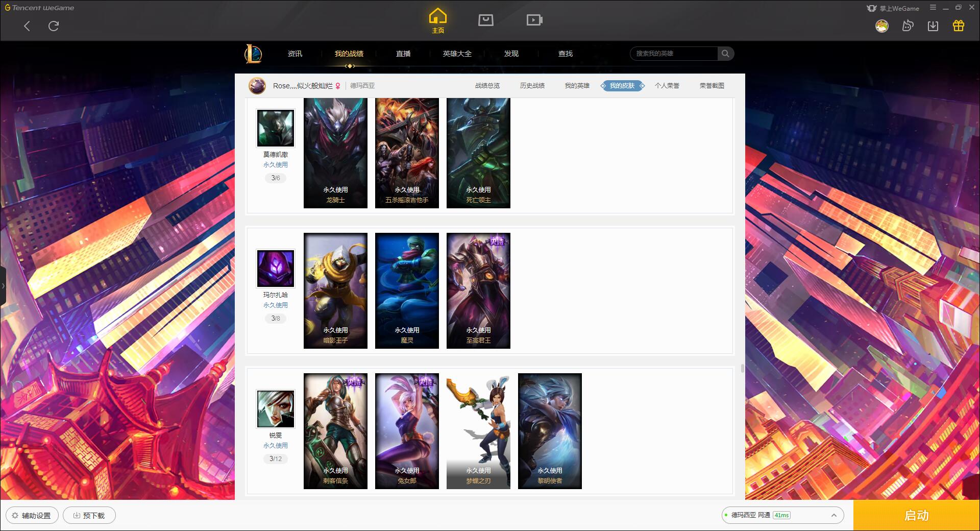Open the 黎明使者 skin card

coord(550,431)
